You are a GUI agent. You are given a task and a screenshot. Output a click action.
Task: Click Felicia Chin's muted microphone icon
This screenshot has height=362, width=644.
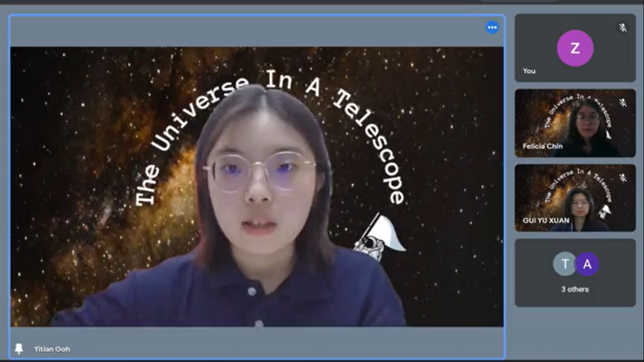pos(623,102)
